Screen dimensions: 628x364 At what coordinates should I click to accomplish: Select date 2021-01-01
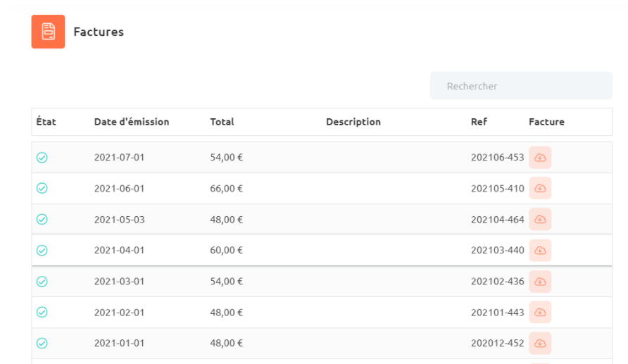[x=120, y=343]
